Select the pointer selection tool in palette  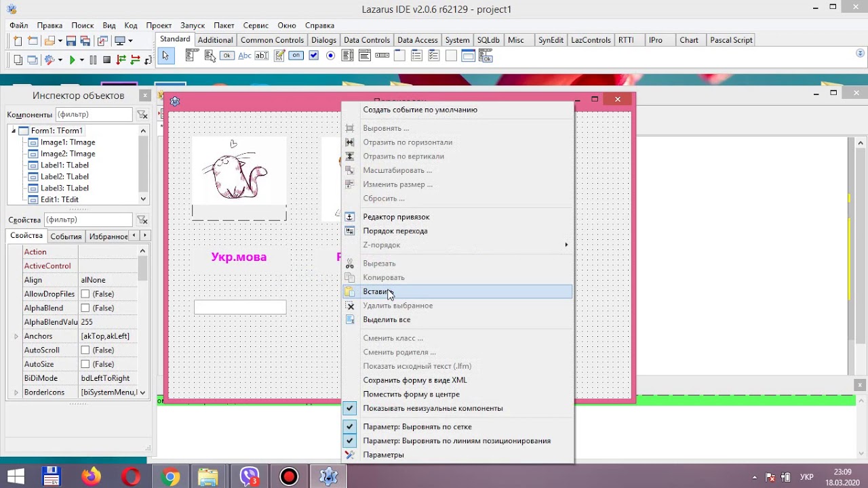[165, 56]
